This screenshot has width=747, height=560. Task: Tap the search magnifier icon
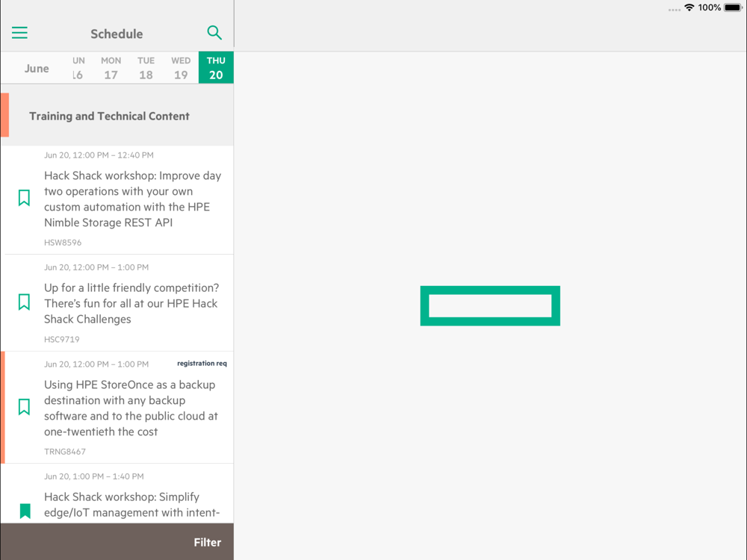point(214,33)
